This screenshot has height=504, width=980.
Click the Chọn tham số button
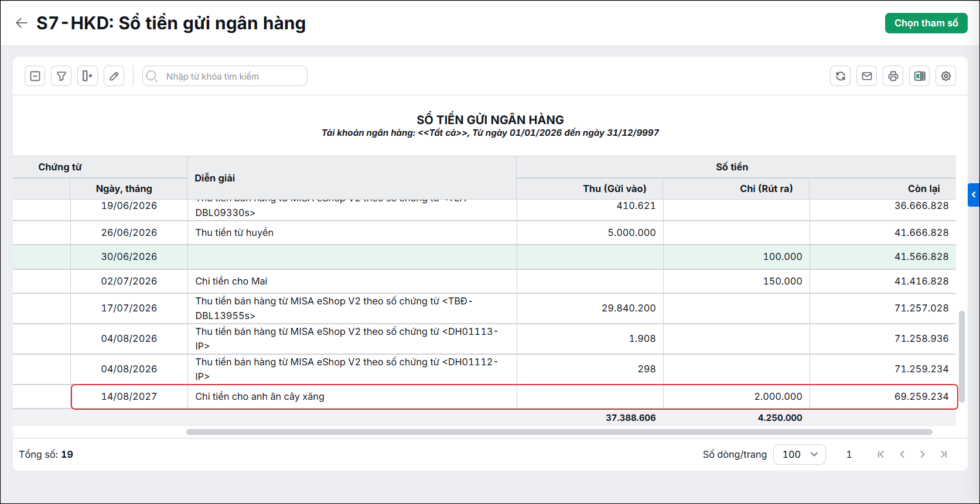pyautogui.click(x=926, y=23)
